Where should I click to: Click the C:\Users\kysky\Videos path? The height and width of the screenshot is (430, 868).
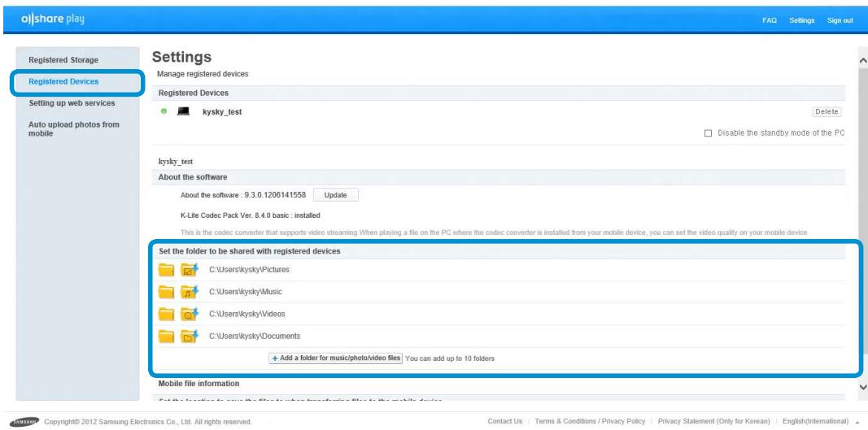246,314
